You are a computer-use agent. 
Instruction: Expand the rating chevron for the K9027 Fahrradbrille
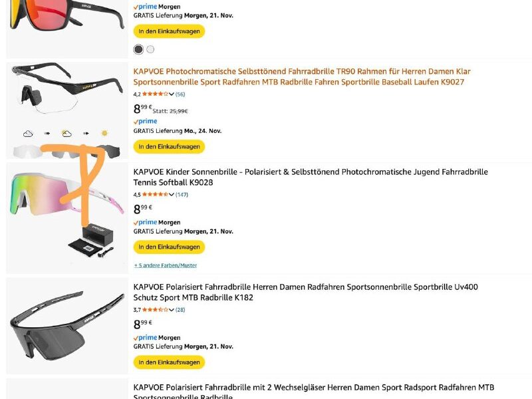[x=172, y=94]
